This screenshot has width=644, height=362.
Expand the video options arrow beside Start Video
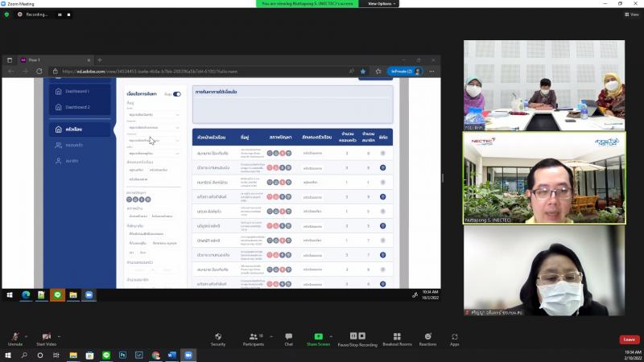[x=59, y=336]
